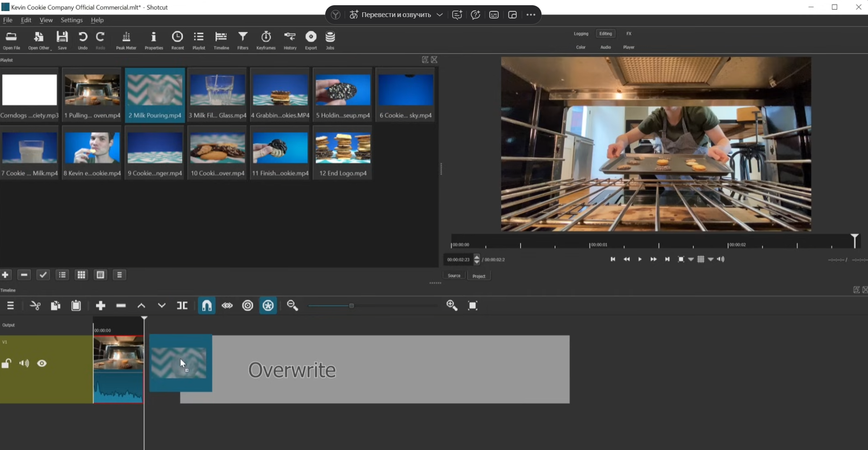Open the playlist hamburger menu
This screenshot has width=868, height=450.
[119, 275]
